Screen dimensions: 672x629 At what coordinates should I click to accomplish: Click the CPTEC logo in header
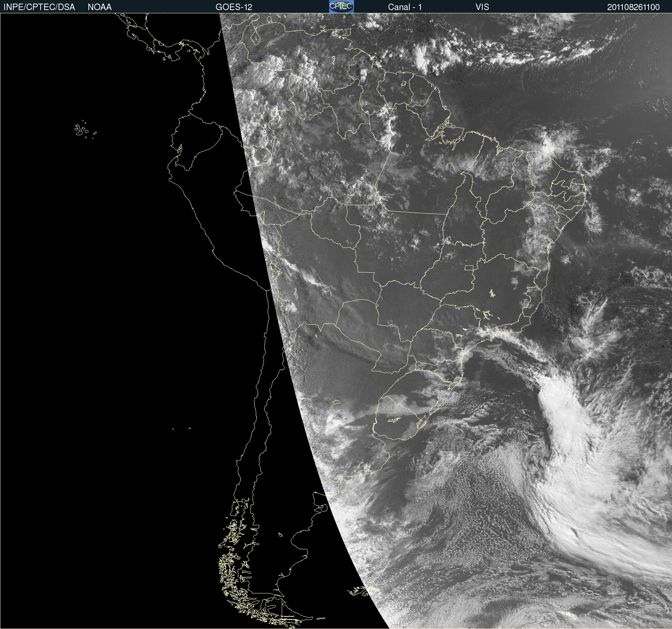click(341, 6)
